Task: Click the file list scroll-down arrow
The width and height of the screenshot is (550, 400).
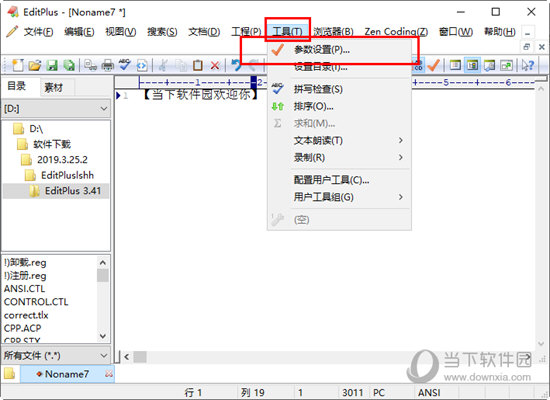Action: point(103,336)
